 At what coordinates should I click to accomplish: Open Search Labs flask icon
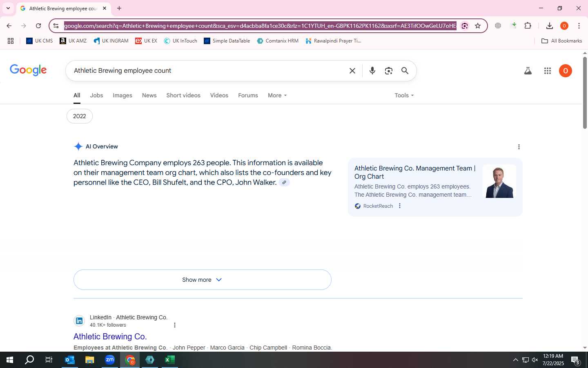point(528,71)
